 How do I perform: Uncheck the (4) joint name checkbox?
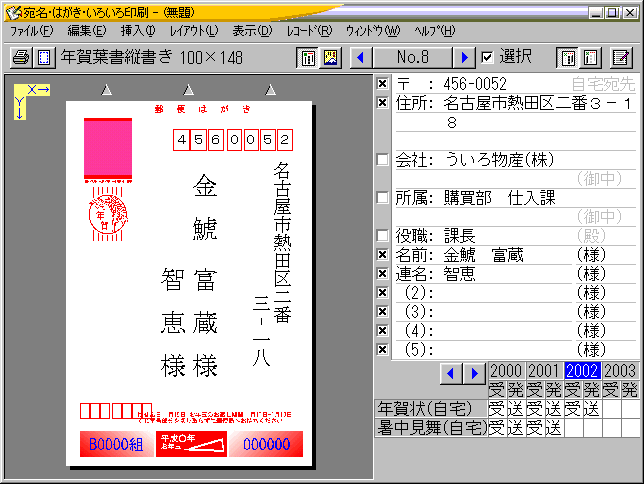pos(382,330)
